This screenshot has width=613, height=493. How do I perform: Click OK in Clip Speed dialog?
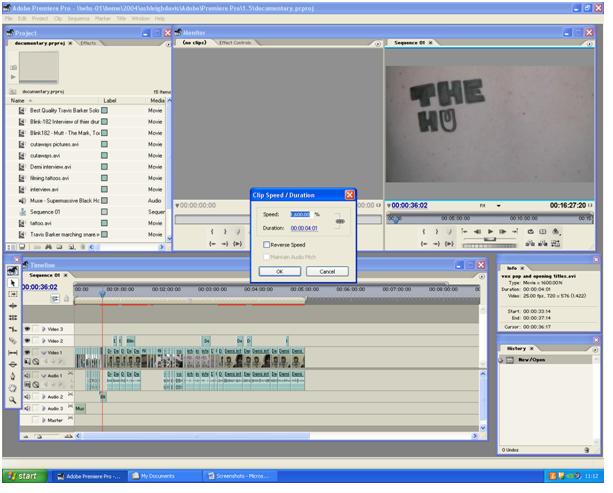pyautogui.click(x=280, y=271)
